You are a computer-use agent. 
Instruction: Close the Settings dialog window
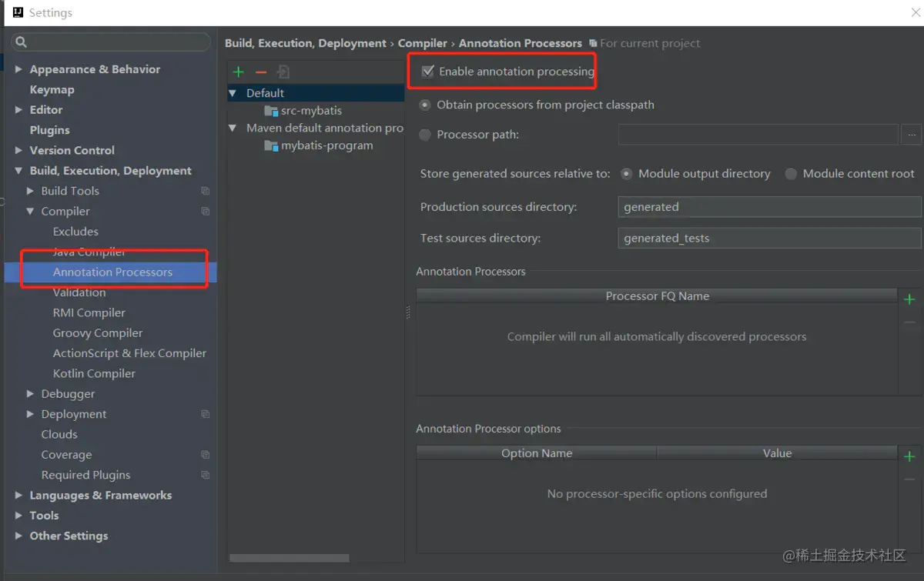point(915,12)
